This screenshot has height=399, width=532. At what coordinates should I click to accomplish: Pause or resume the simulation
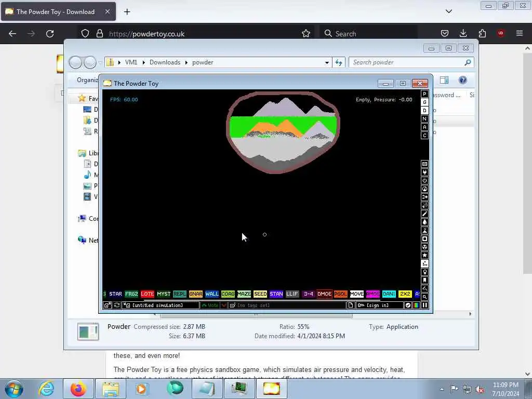424,305
